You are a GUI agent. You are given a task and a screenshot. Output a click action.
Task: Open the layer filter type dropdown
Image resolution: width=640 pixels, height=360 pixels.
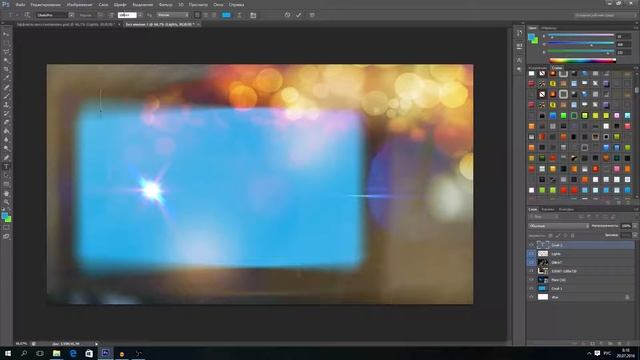pyautogui.click(x=544, y=217)
